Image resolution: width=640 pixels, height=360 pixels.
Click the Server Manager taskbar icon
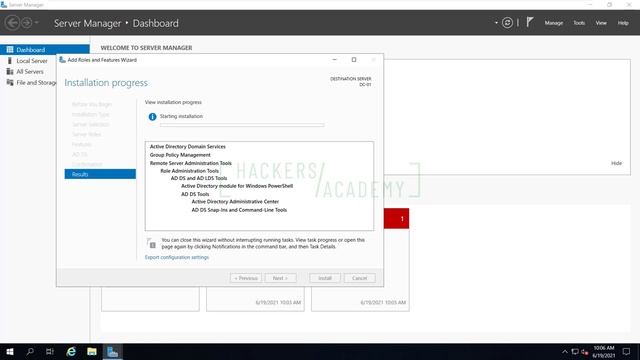point(112,351)
